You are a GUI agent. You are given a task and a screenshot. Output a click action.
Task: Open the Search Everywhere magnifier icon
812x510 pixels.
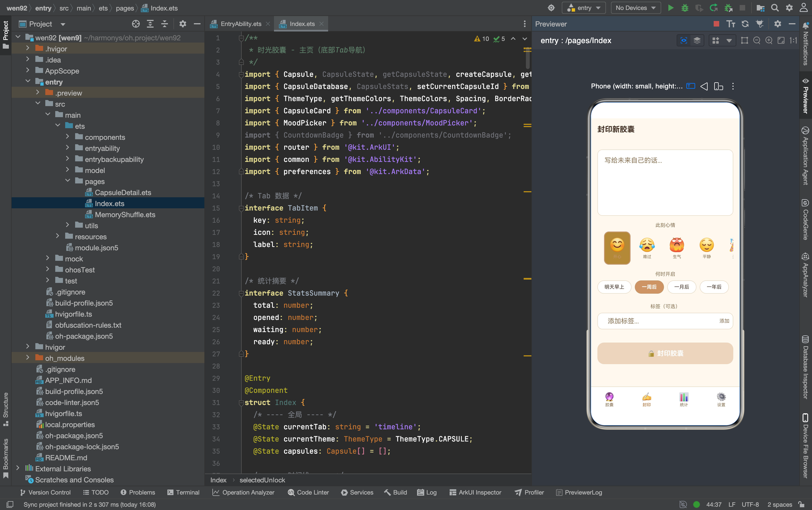775,8
